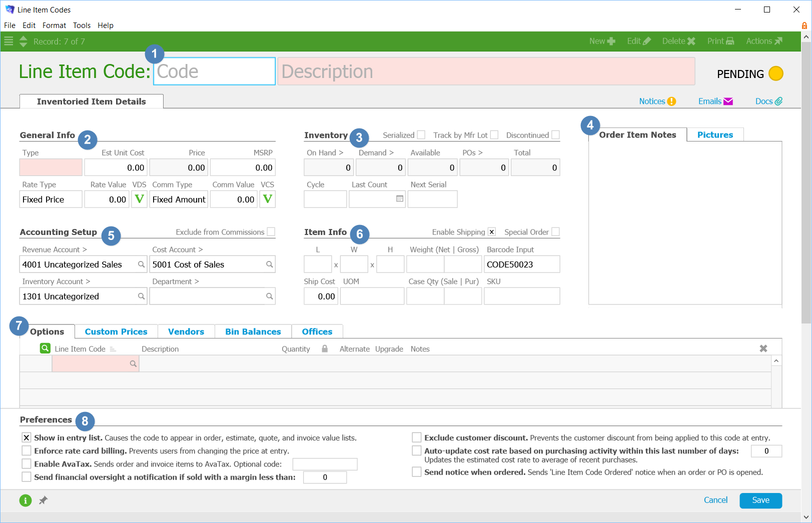Expand the On Hand > link
812x523 pixels.
pos(325,152)
